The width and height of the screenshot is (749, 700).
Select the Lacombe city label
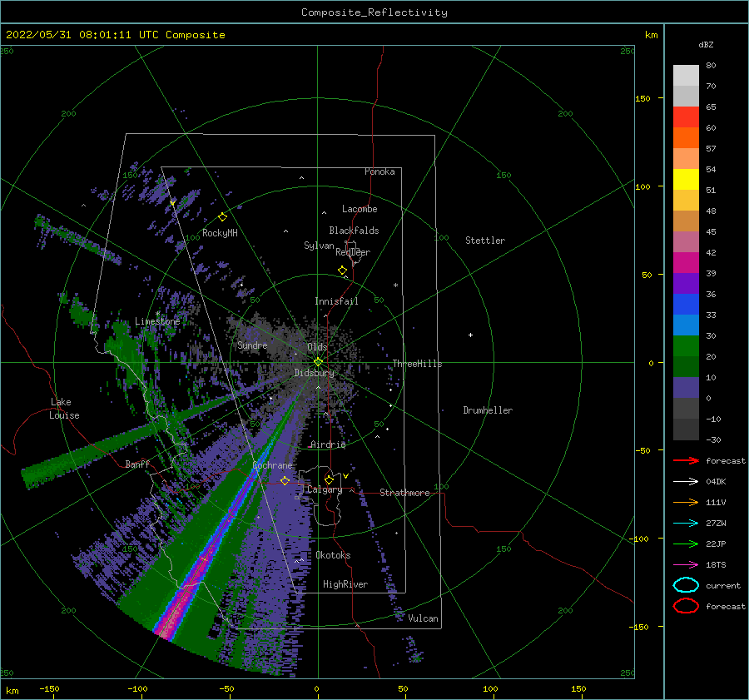[x=360, y=209]
